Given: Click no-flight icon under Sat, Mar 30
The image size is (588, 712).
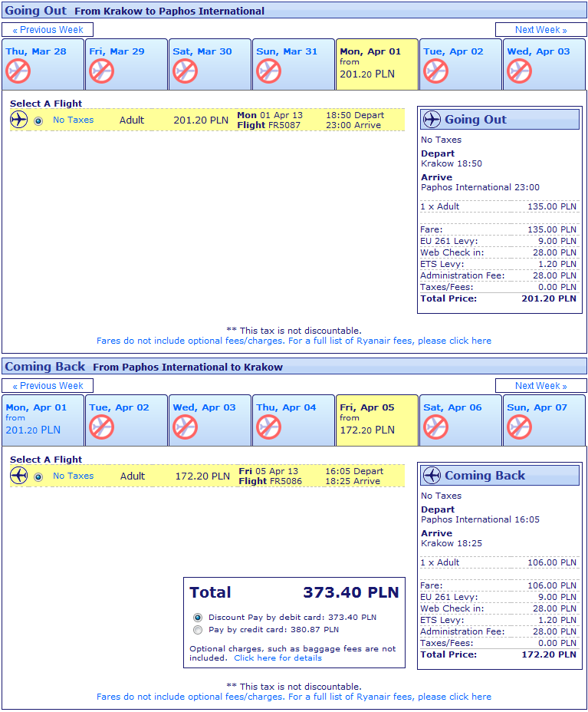Looking at the screenshot, I should click(x=185, y=71).
